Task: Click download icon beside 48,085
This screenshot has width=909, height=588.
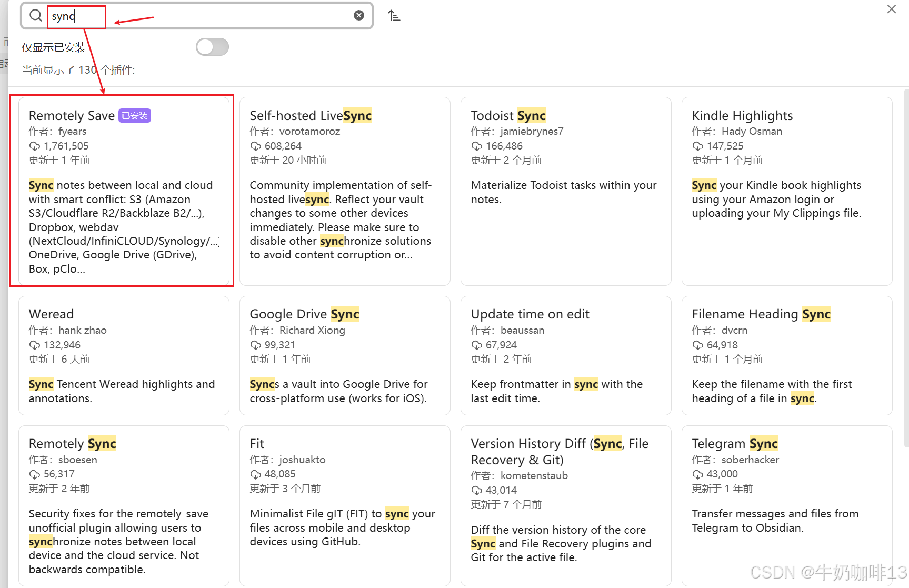Action: pos(255,474)
